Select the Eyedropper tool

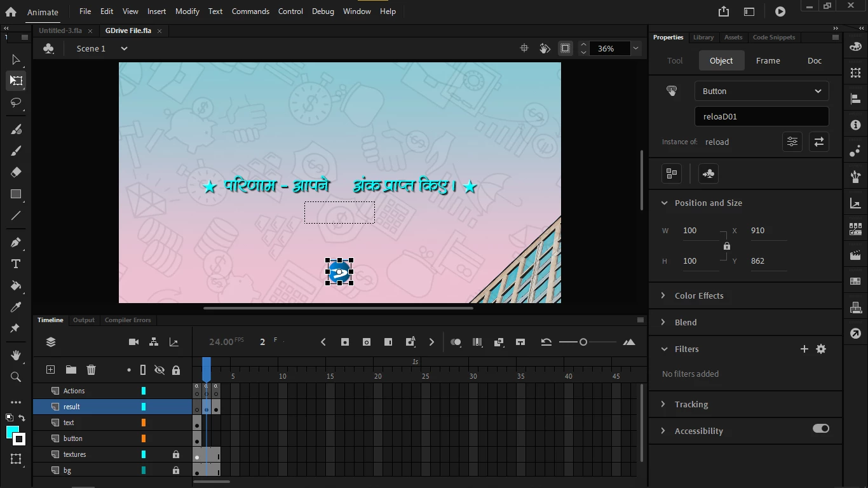coord(16,307)
